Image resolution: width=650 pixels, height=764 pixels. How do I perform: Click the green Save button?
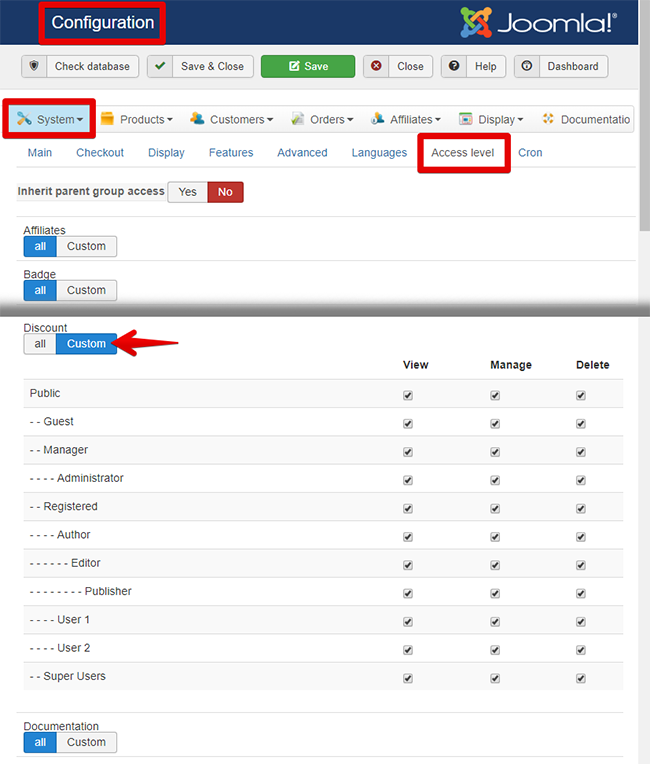click(x=308, y=66)
